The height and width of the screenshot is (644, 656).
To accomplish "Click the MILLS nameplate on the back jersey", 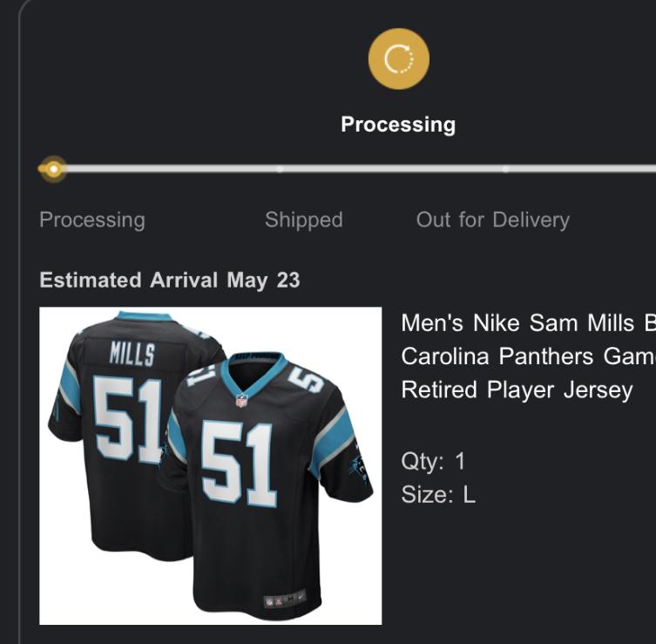I will click(132, 354).
